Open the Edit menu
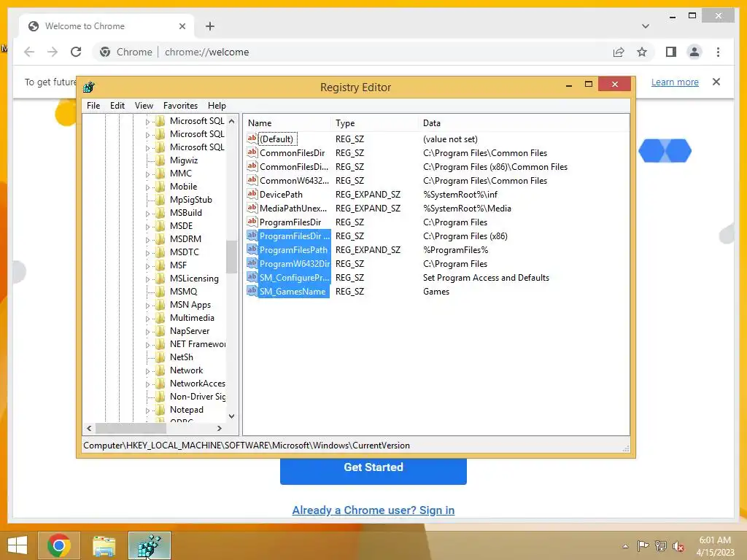The height and width of the screenshot is (560, 747). coord(117,106)
